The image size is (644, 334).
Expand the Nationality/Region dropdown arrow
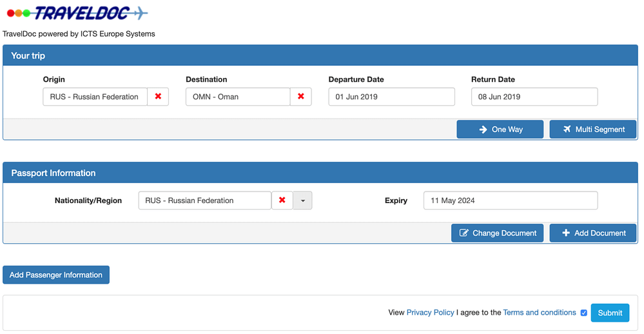click(x=302, y=201)
